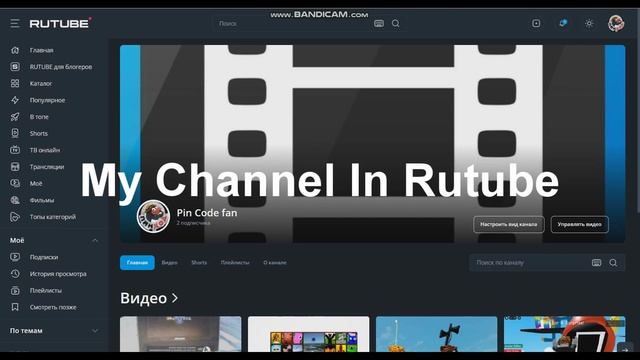
Task: Open Главная text in sidebar
Action: 42,50
